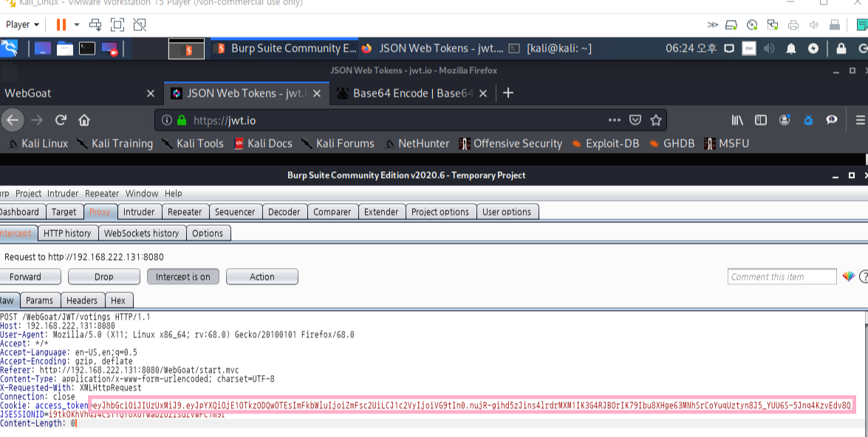
Task: Reload the current Firefox page
Action: 61,120
